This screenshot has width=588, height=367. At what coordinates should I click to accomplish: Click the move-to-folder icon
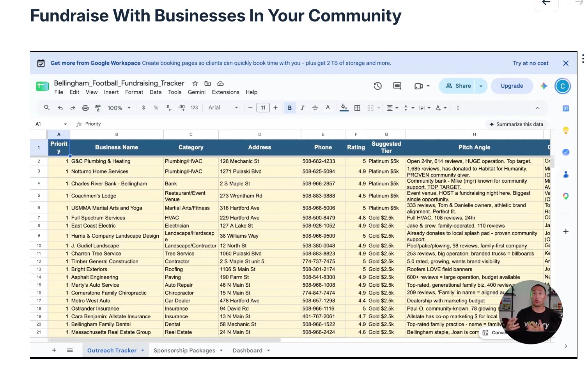(207, 83)
